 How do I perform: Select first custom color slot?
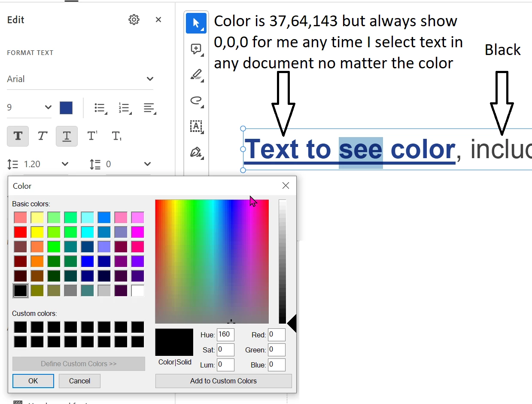coord(20,327)
